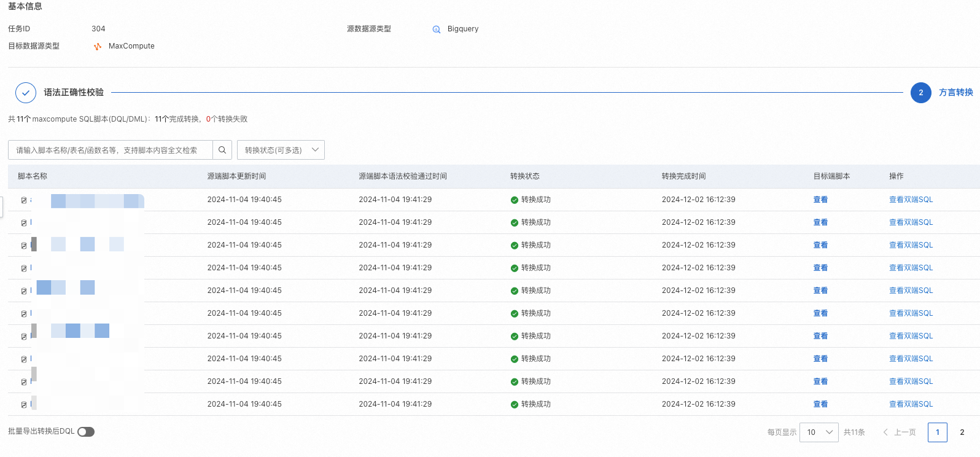Toggle the 批量导出转换后DQL switch
The height and width of the screenshot is (457, 980).
pos(86,432)
